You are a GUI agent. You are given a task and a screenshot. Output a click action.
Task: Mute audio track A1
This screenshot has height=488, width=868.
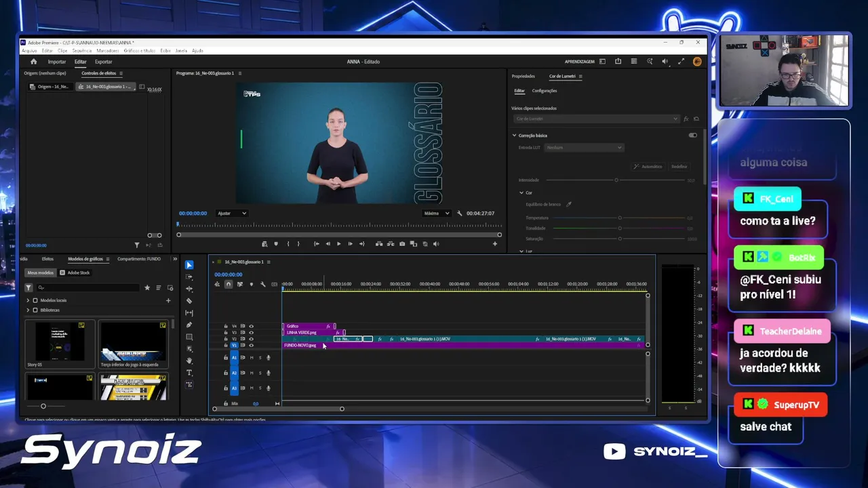(252, 358)
